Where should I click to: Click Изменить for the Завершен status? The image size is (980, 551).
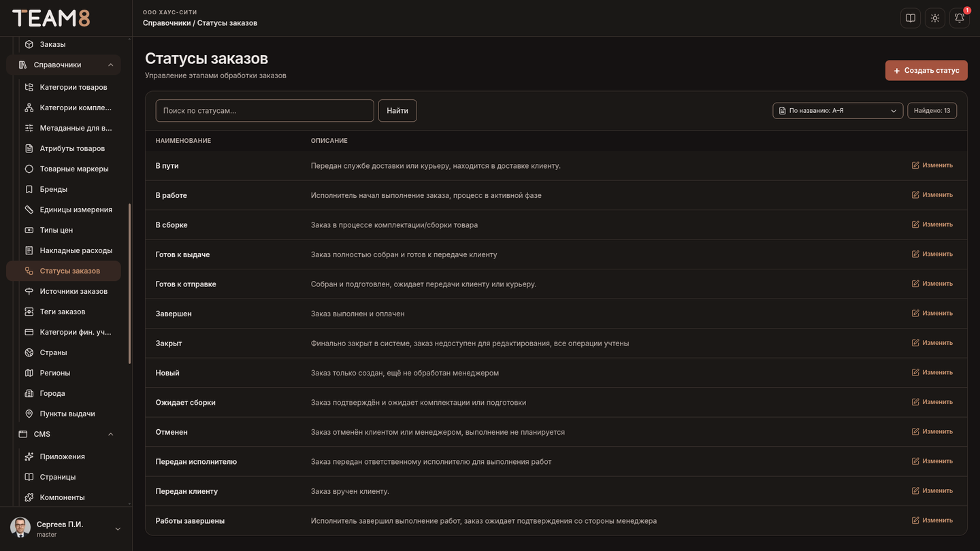click(932, 313)
